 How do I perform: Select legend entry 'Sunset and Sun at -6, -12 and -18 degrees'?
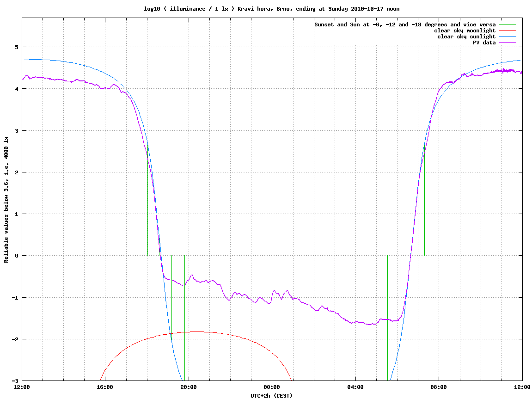click(405, 25)
